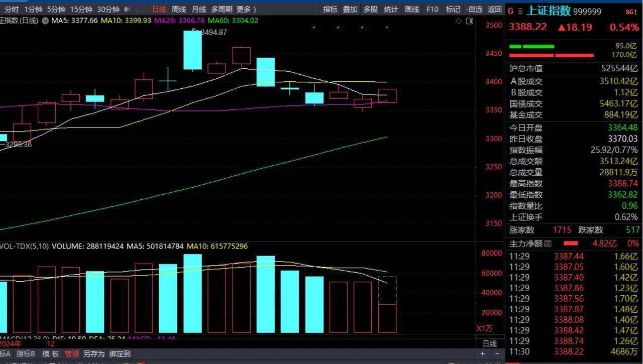Switch to 月线 monthly chart

pos(199,9)
